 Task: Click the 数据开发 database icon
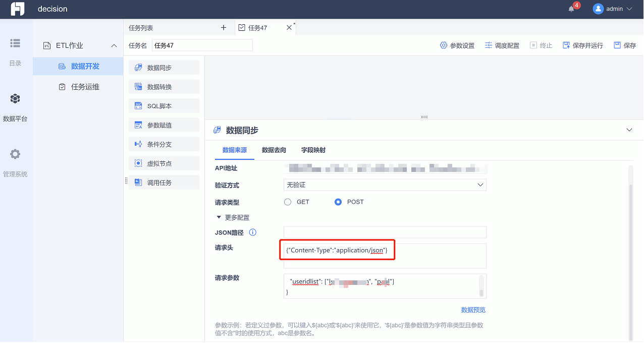(x=62, y=67)
